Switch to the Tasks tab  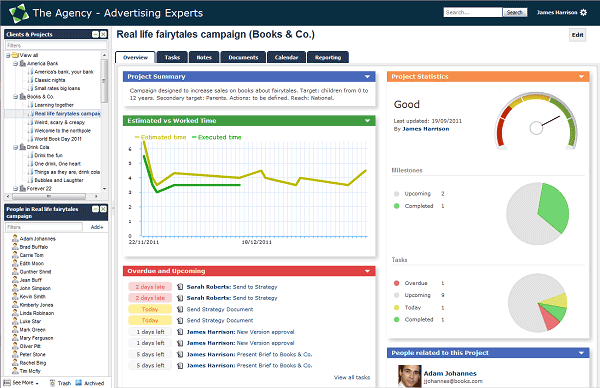click(172, 57)
